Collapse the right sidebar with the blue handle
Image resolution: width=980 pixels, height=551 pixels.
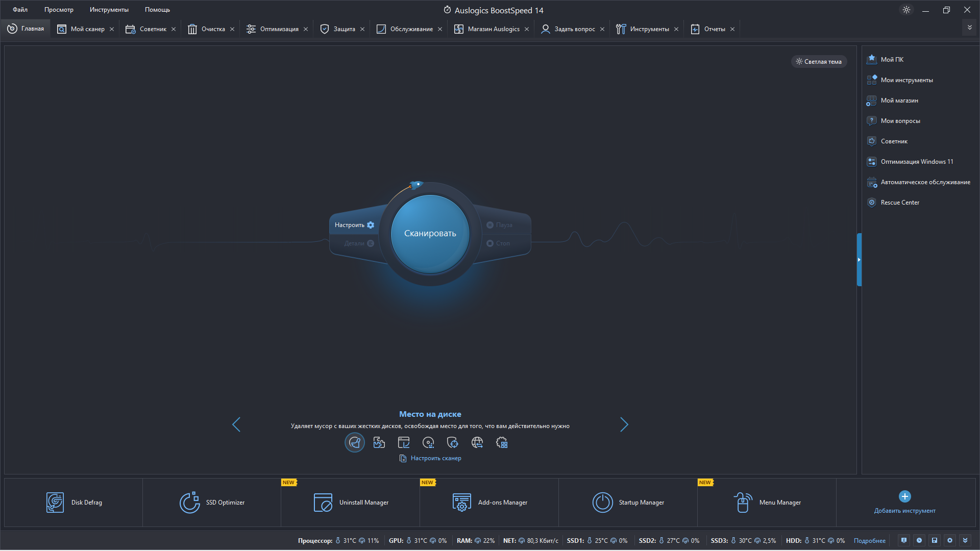click(859, 260)
